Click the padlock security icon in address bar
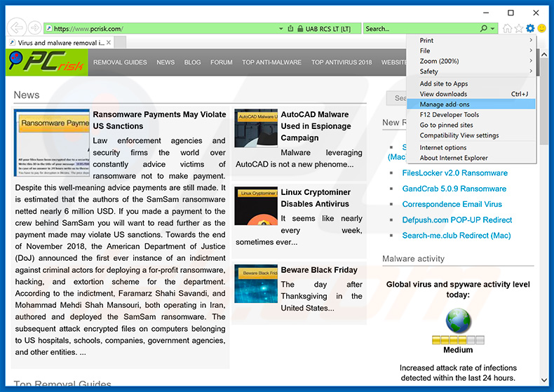This screenshot has height=392, width=554. [300, 29]
